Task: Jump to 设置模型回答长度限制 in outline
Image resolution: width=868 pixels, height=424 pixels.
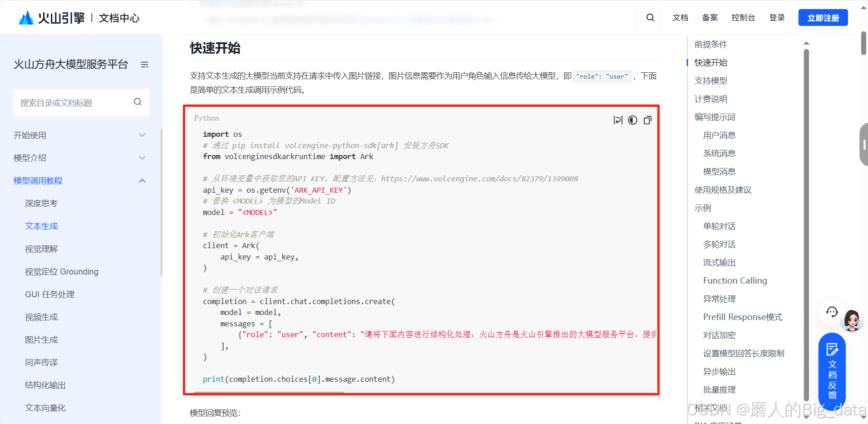Action: [743, 354]
